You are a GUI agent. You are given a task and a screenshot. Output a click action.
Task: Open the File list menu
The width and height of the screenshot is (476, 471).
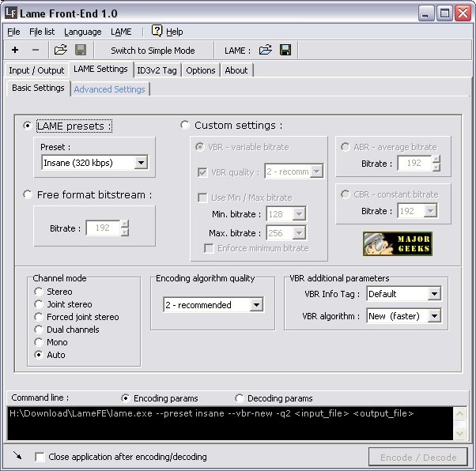point(42,32)
